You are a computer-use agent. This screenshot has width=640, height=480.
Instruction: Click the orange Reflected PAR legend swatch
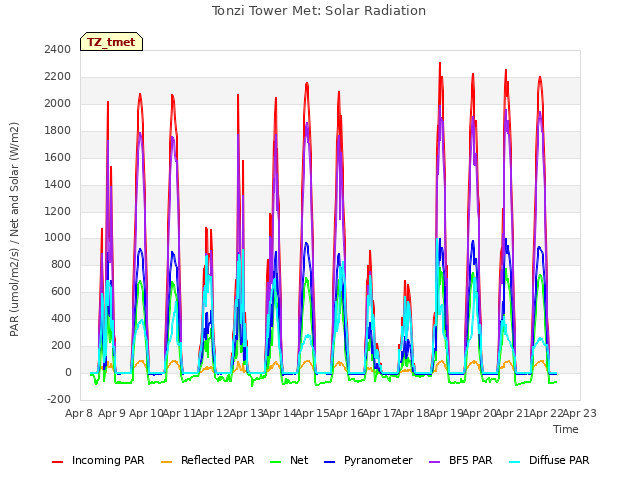[167, 462]
